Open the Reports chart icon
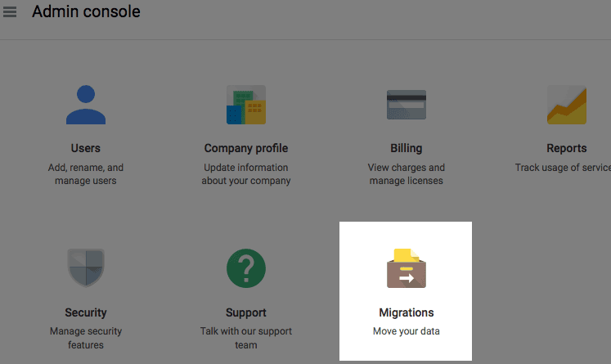 567,105
